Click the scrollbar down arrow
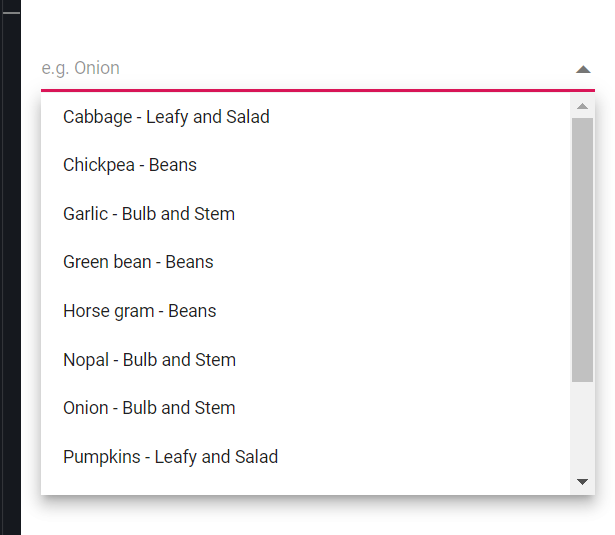 [x=583, y=482]
